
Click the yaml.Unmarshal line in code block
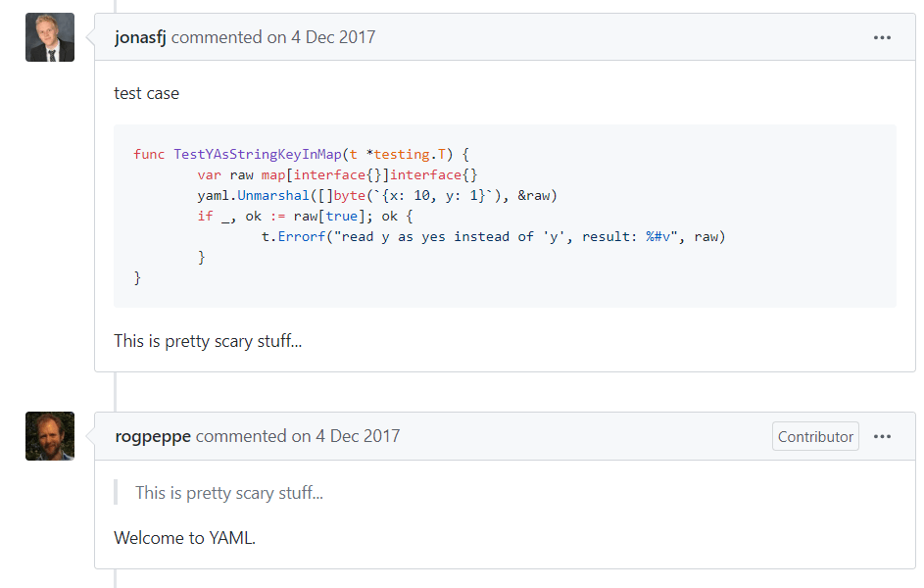tap(376, 195)
